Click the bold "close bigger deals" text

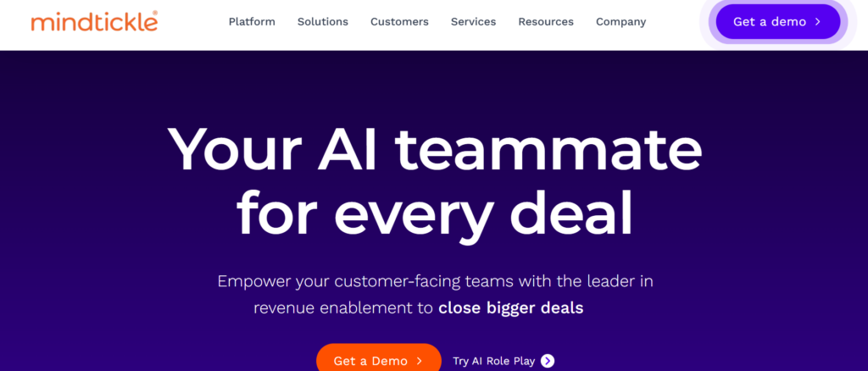click(x=511, y=307)
